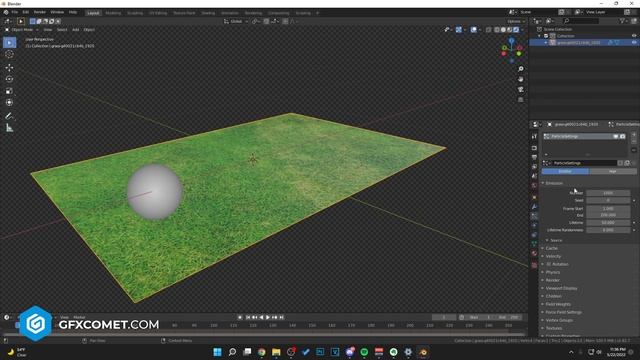
Task: Click the particle Number value field
Action: (x=608, y=193)
